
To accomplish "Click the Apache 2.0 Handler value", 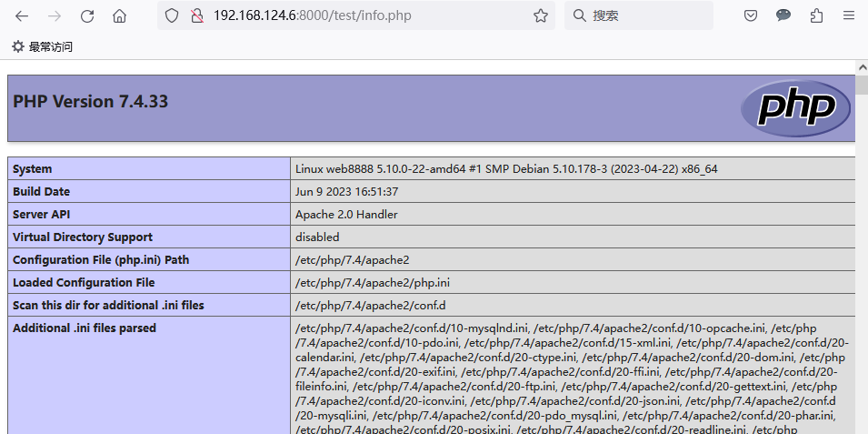I will [x=346, y=215].
